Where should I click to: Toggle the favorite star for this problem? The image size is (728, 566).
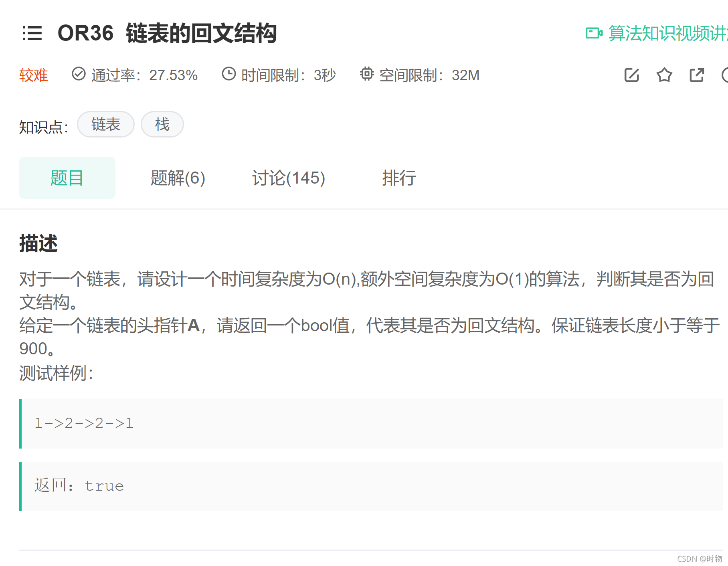pos(664,75)
